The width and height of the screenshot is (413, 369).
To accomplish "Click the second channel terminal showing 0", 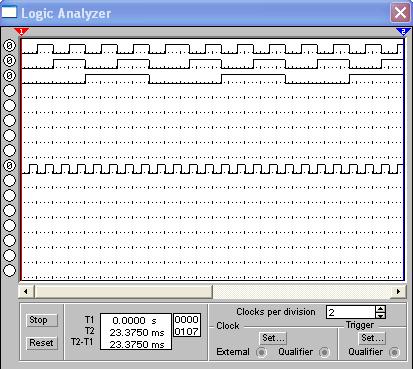I will [x=9, y=60].
